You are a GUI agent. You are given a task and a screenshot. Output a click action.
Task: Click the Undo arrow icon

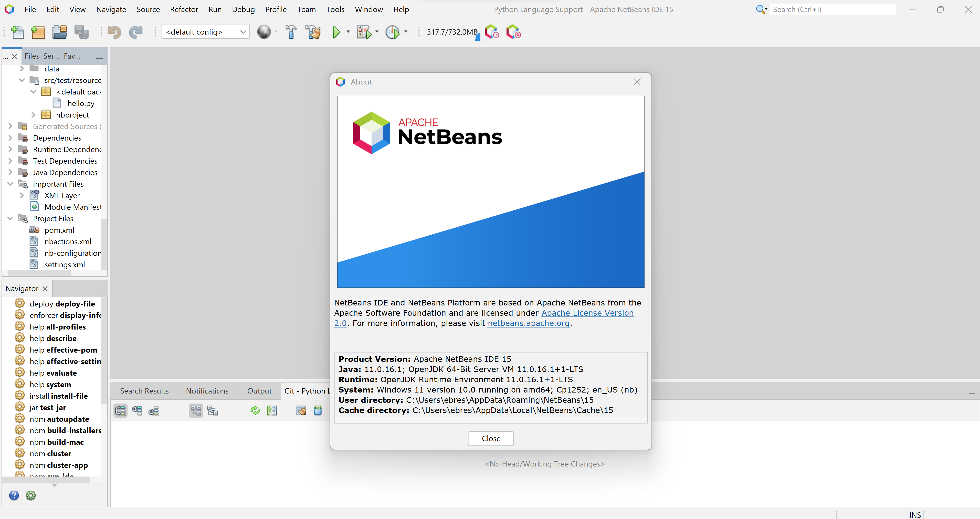pyautogui.click(x=114, y=32)
